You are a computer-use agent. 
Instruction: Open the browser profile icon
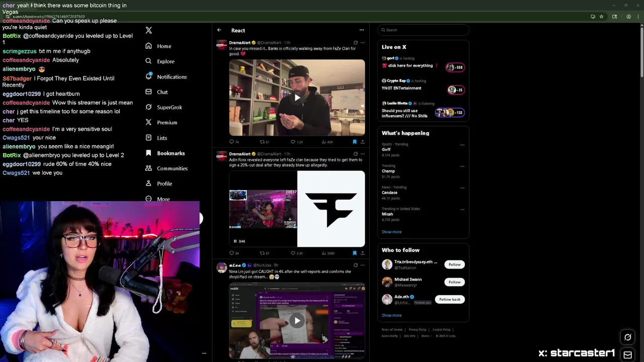[628, 17]
